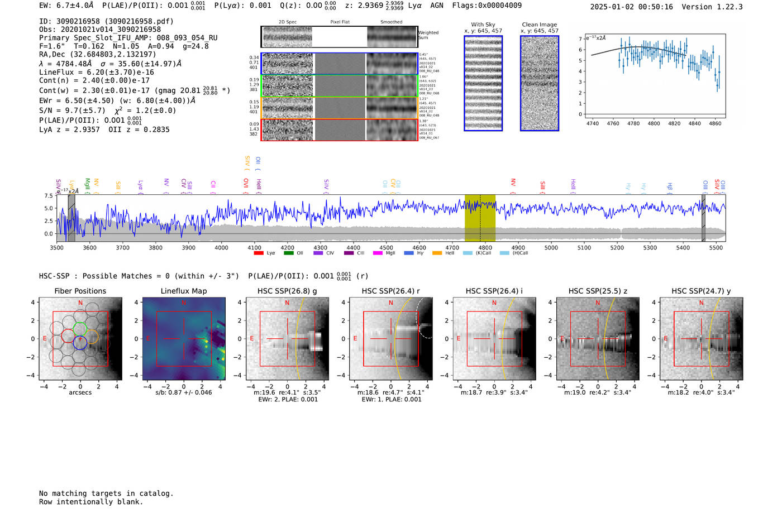Image resolution: width=782 pixels, height=532 pixels.
Task: Click the red fiber circle in Fiber Positions
Action: pyautogui.click(x=68, y=336)
